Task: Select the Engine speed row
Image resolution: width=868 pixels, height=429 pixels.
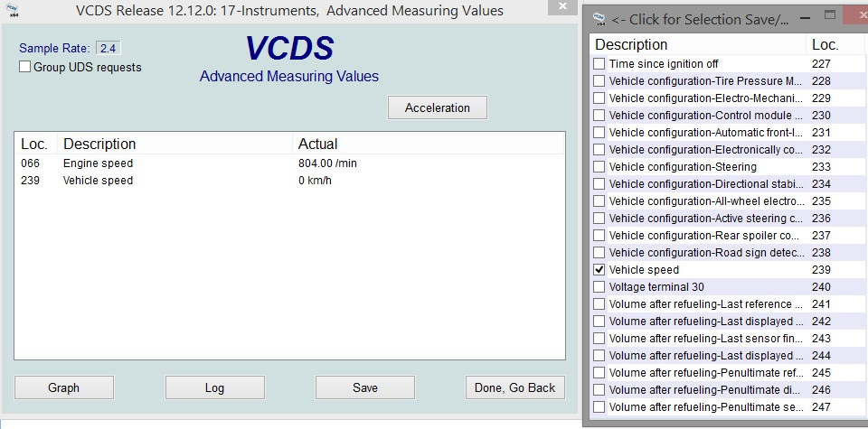Action: click(289, 163)
